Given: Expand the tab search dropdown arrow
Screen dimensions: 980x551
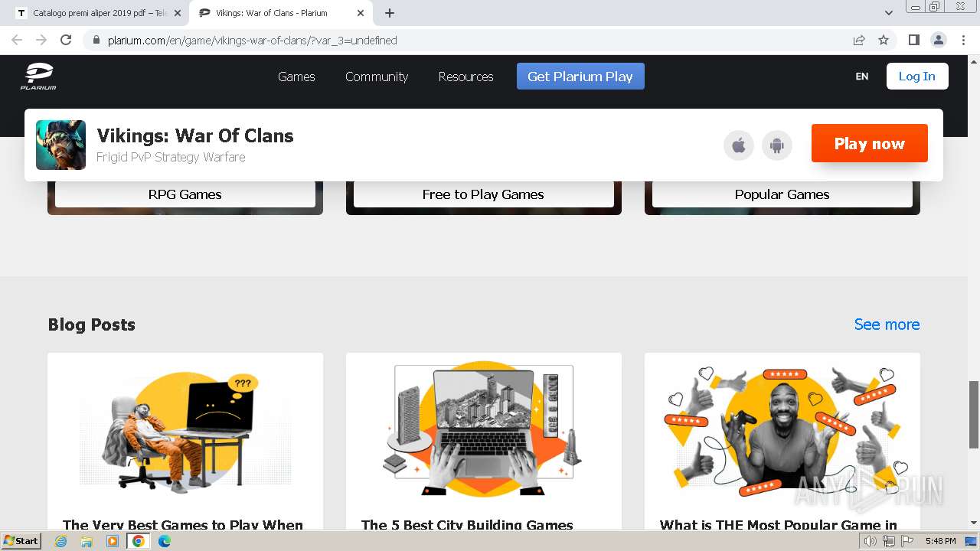Looking at the screenshot, I should point(889,13).
